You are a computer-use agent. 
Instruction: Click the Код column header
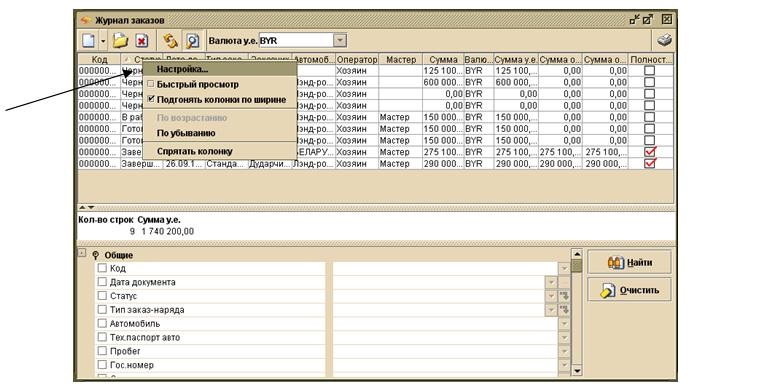99,59
